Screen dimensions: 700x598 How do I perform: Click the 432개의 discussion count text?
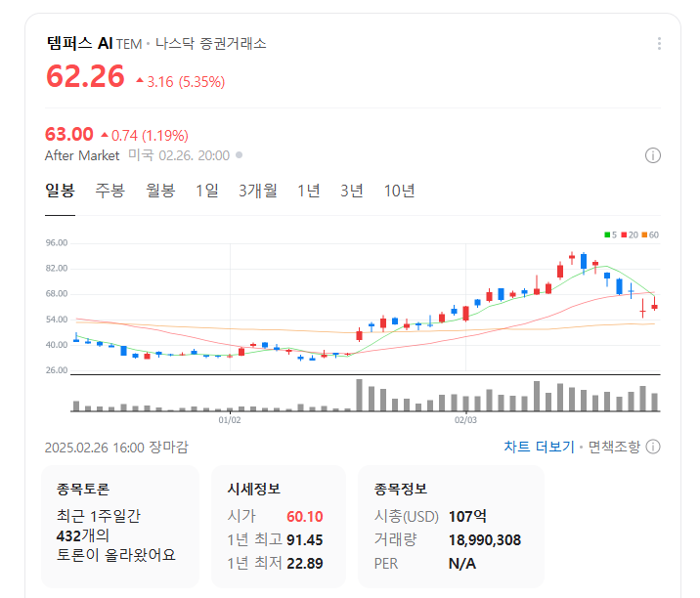click(x=82, y=535)
